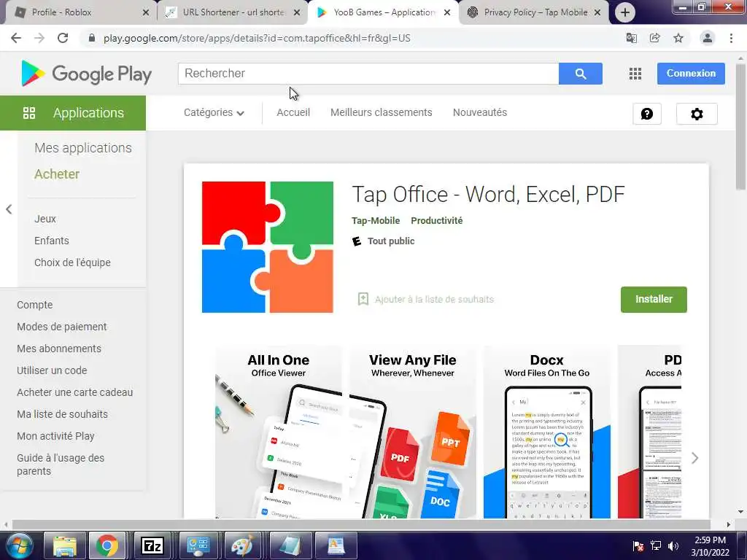Click Utiliser un code
Image resolution: width=747 pixels, height=560 pixels.
pyautogui.click(x=52, y=370)
